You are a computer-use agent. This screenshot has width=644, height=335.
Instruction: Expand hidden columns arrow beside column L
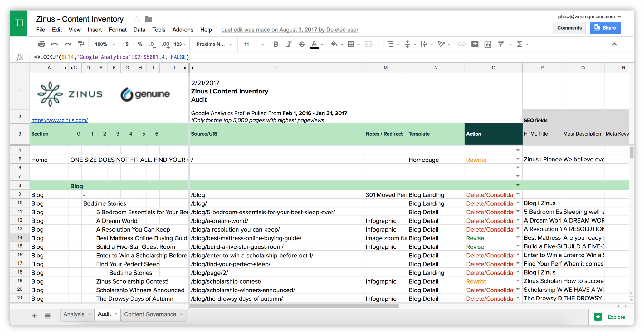coord(193,68)
